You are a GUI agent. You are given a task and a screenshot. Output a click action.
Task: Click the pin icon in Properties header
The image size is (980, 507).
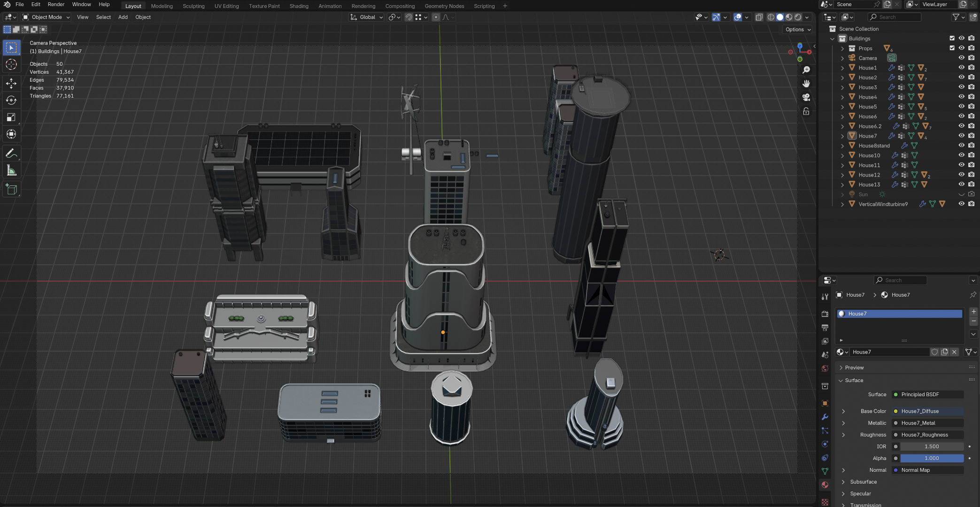tap(972, 295)
